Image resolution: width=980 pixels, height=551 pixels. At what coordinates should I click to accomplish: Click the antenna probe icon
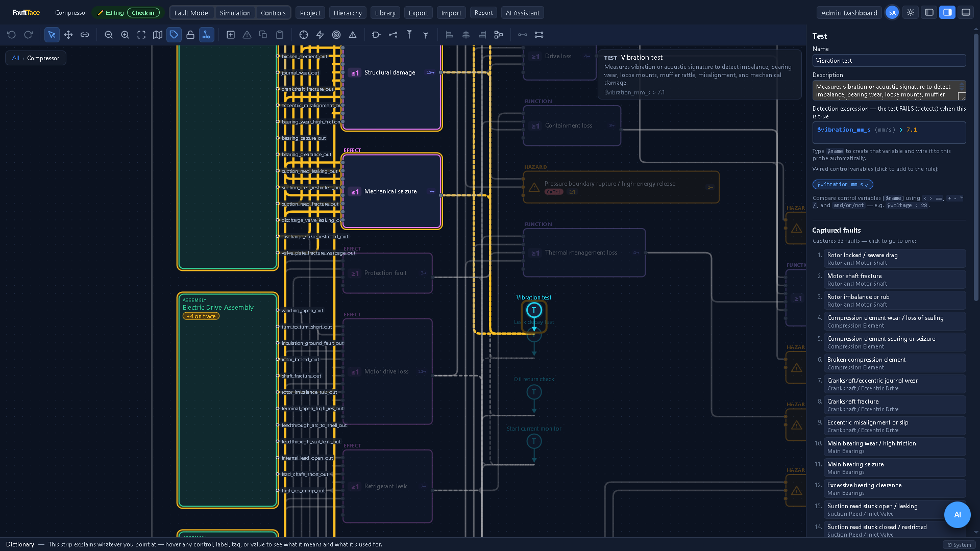click(x=409, y=35)
